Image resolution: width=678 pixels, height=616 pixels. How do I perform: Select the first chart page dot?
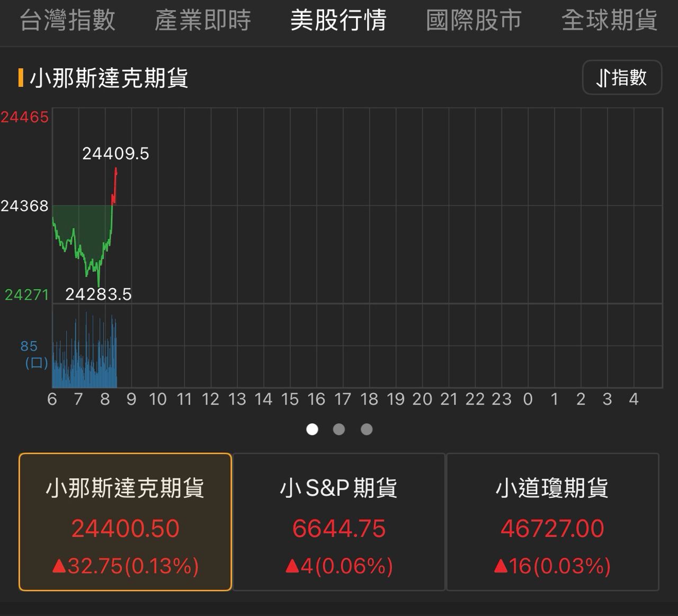(313, 429)
